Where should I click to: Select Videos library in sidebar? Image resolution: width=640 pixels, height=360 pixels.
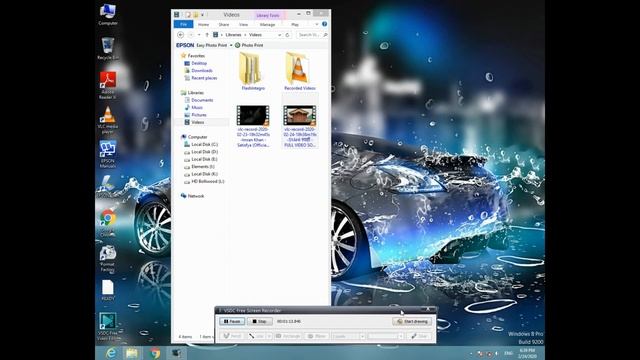point(198,122)
